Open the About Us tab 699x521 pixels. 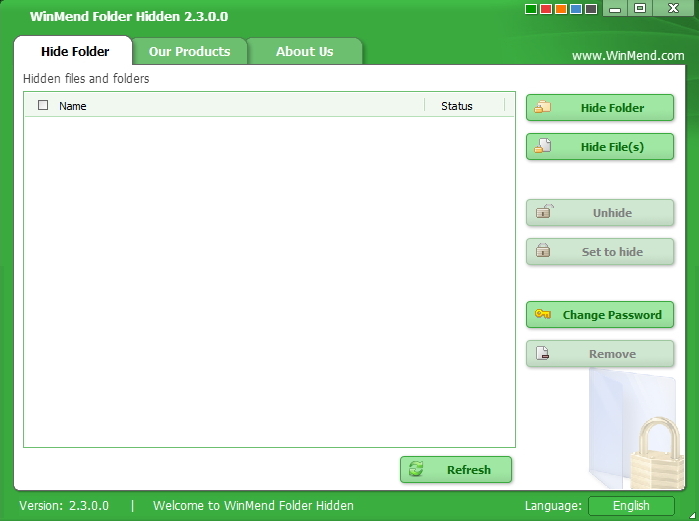coord(304,51)
